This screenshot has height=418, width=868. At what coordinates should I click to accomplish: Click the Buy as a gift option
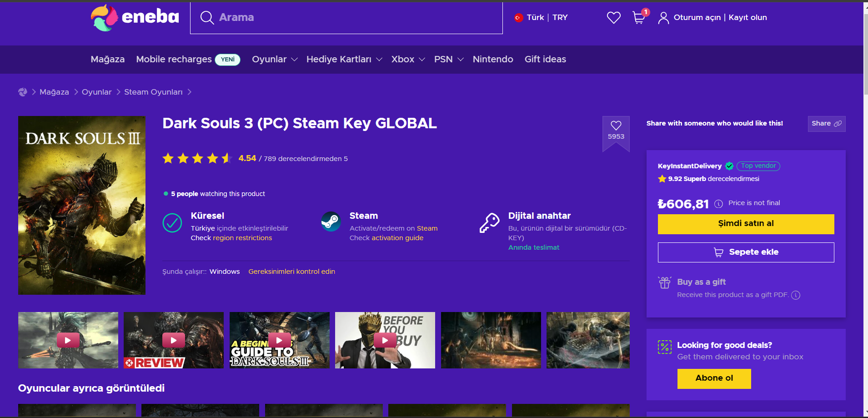coord(701,282)
